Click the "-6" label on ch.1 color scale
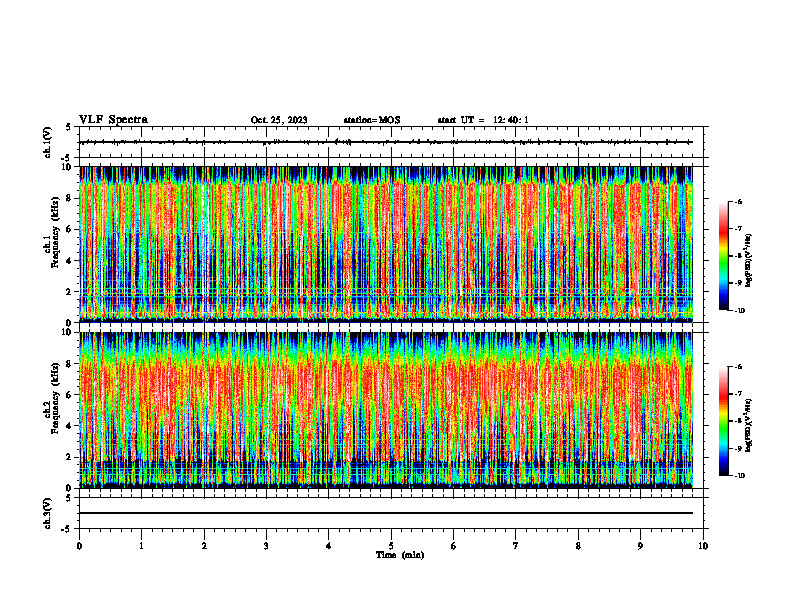 pyautogui.click(x=739, y=202)
